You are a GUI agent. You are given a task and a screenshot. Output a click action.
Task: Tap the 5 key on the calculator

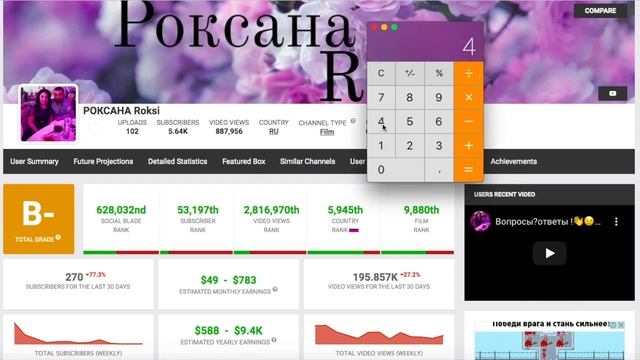click(410, 122)
